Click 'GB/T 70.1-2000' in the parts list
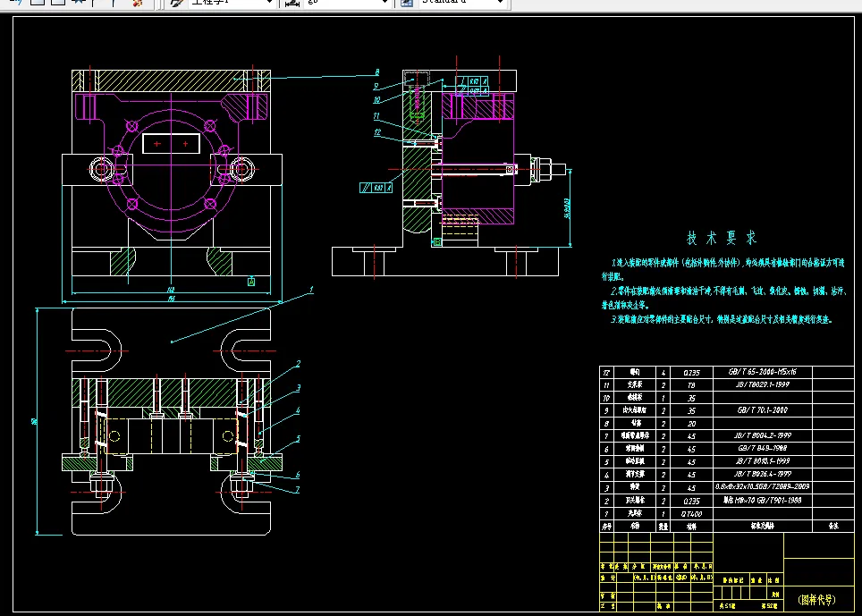862x616 pixels. pyautogui.click(x=763, y=410)
